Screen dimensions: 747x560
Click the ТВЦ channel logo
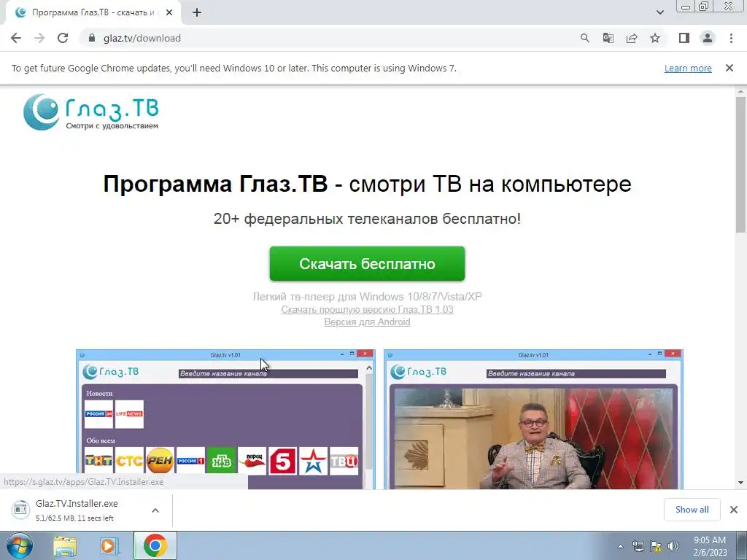pos(344,461)
